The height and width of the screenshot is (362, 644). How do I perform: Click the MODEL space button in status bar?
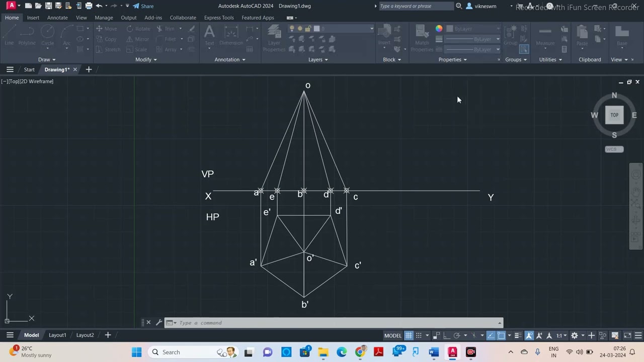(393, 335)
